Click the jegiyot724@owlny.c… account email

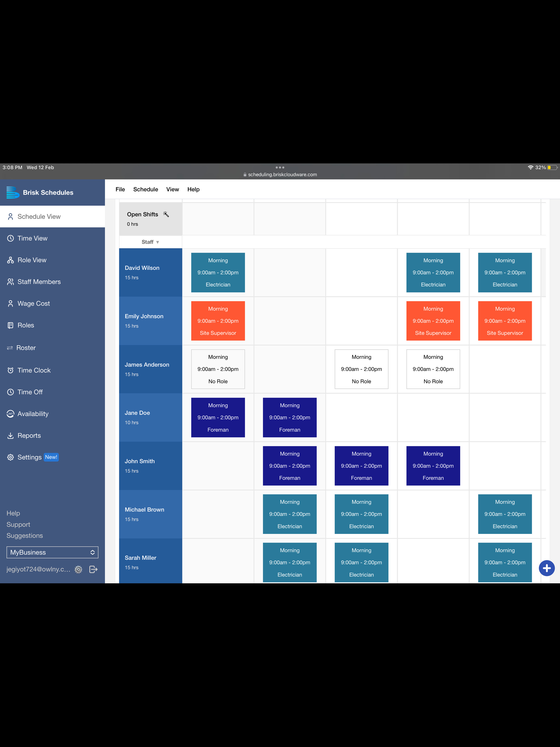click(39, 569)
